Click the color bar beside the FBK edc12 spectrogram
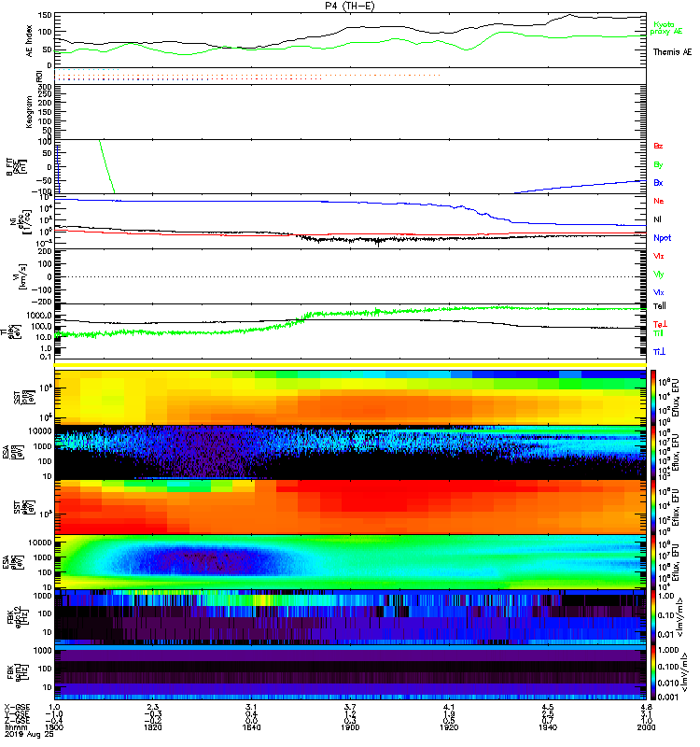 pos(653,617)
